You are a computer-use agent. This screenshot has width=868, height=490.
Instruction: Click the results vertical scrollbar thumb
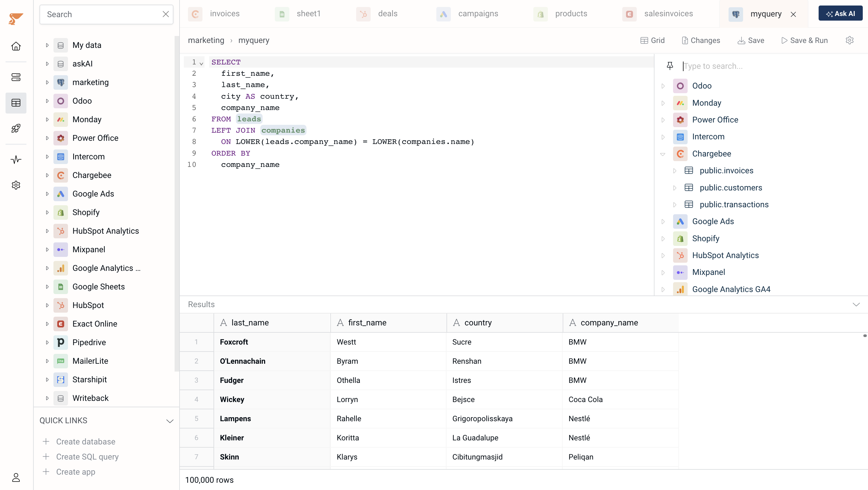865,336
